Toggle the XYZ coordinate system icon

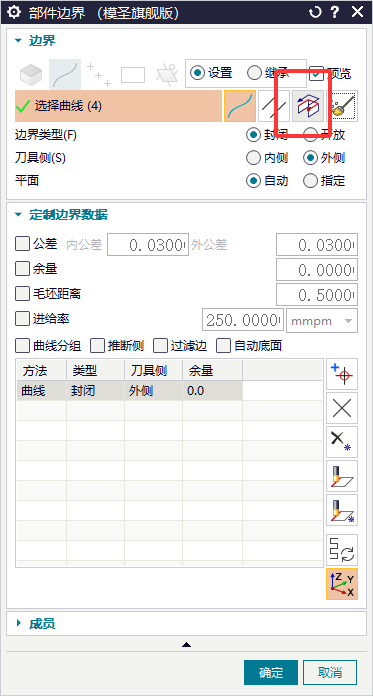coord(342,584)
